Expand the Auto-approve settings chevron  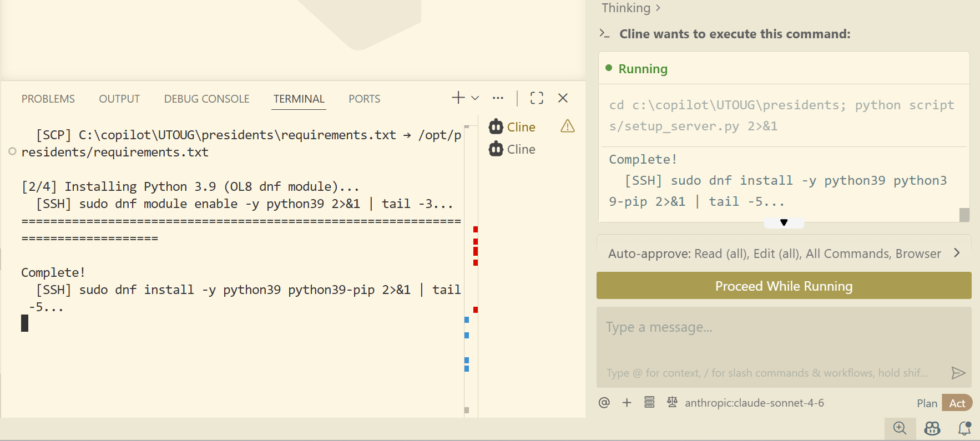click(956, 253)
